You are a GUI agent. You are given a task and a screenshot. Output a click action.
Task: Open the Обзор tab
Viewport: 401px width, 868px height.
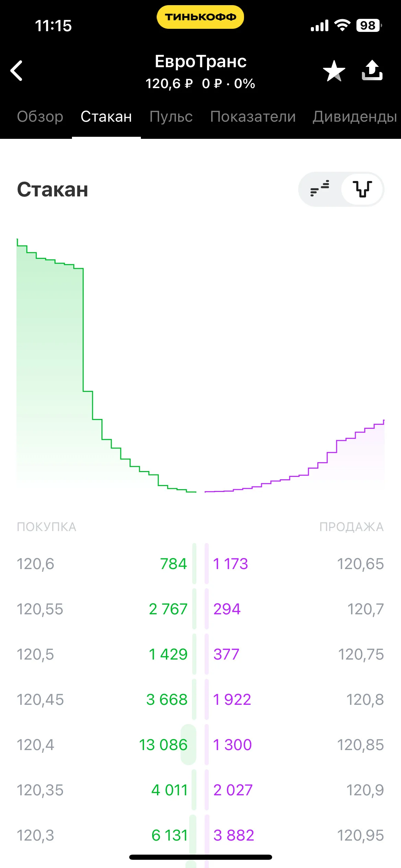click(x=40, y=117)
